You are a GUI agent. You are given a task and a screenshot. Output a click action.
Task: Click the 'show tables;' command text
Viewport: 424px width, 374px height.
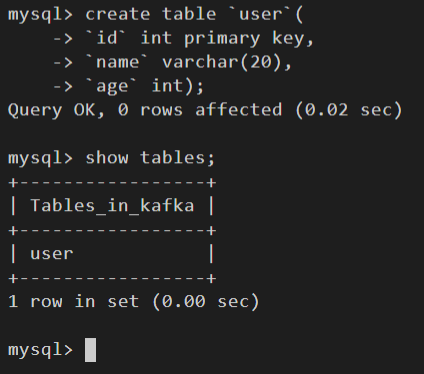point(150,158)
